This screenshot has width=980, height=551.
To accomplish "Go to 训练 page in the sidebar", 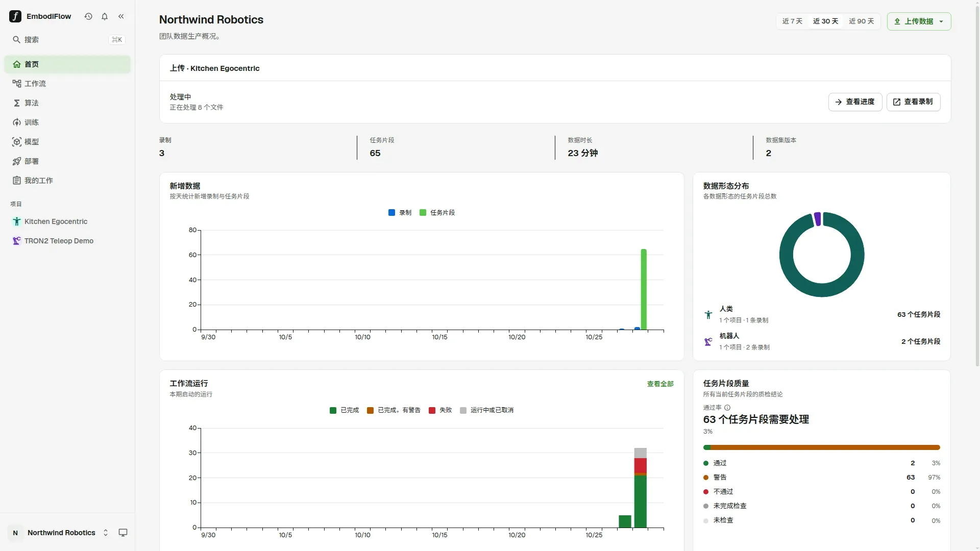I will click(x=67, y=122).
